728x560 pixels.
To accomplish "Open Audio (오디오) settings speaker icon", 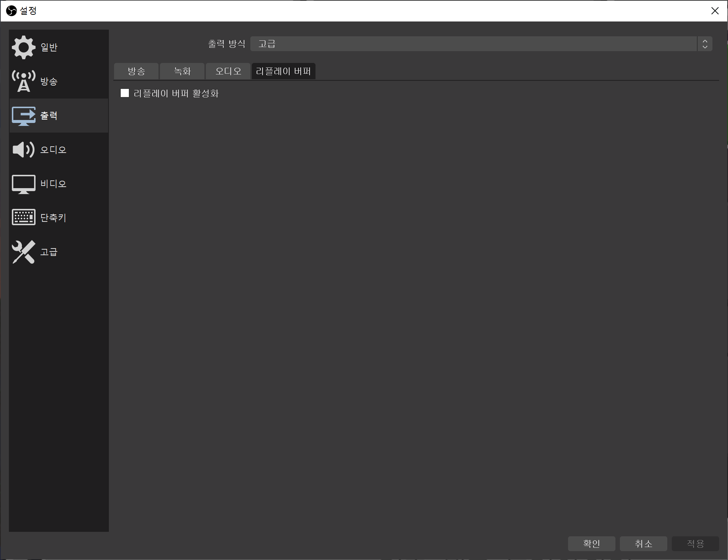I will pyautogui.click(x=23, y=150).
